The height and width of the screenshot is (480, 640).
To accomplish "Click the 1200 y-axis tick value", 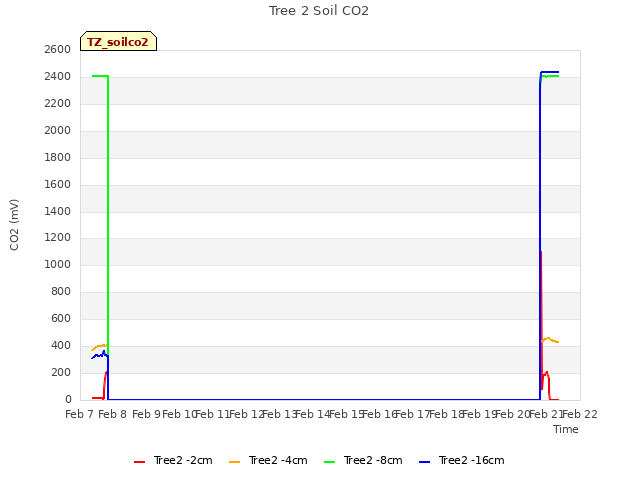I will click(58, 238).
